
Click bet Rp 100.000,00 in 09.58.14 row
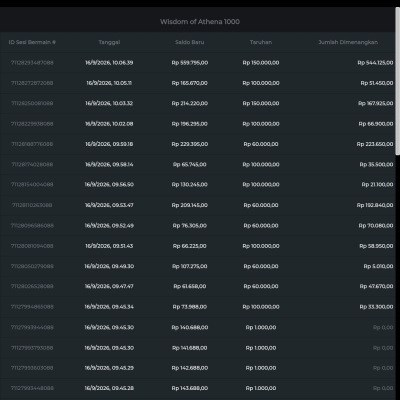(261, 164)
